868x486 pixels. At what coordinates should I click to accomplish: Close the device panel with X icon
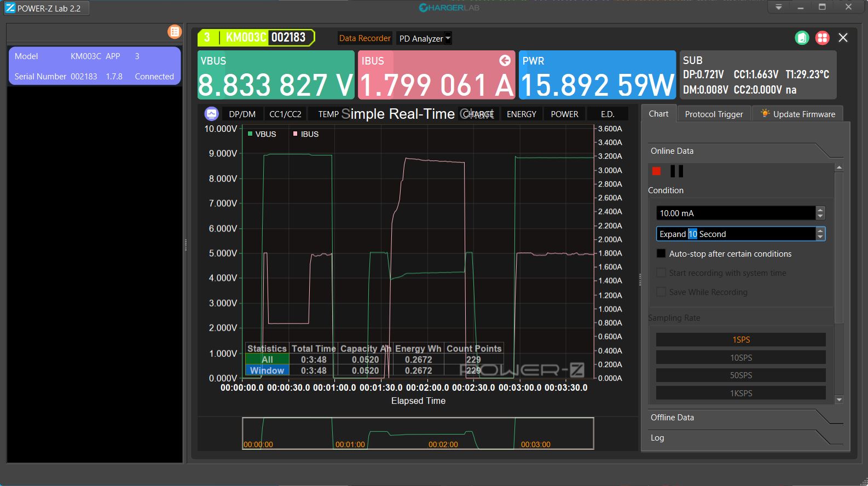843,38
